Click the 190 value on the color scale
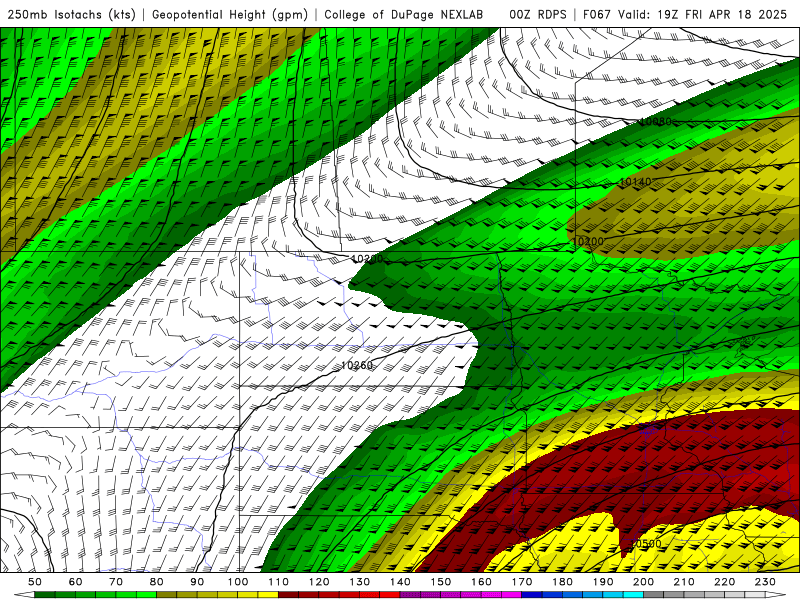This screenshot has height=600, width=800. coord(603,582)
